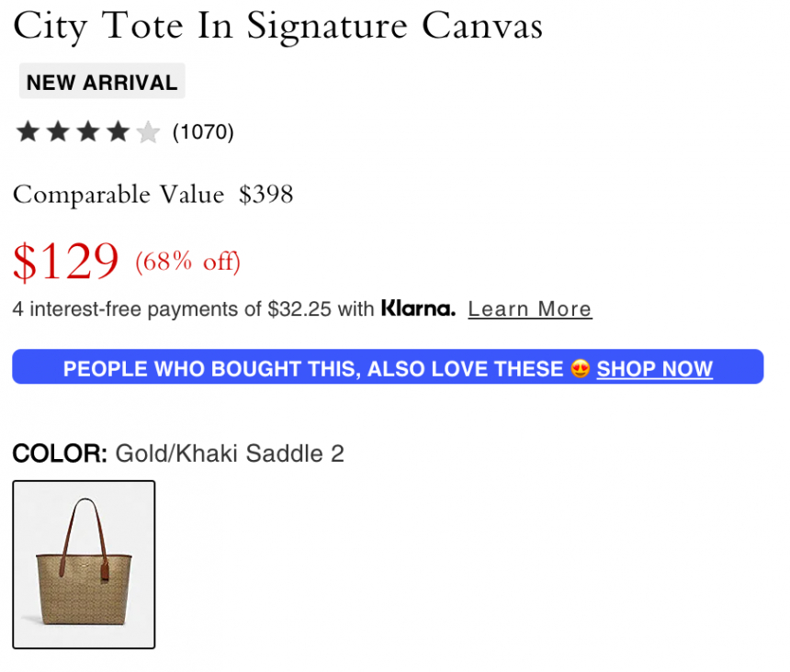The image size is (790, 672).
Task: Open Klarna Learn More link
Action: [529, 309]
